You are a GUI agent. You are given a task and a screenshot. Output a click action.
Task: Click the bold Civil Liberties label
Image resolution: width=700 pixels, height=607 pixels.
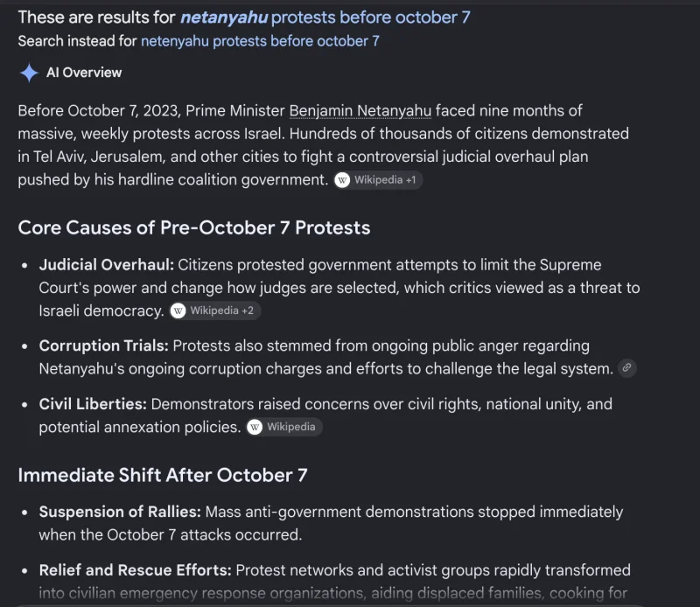(x=93, y=404)
